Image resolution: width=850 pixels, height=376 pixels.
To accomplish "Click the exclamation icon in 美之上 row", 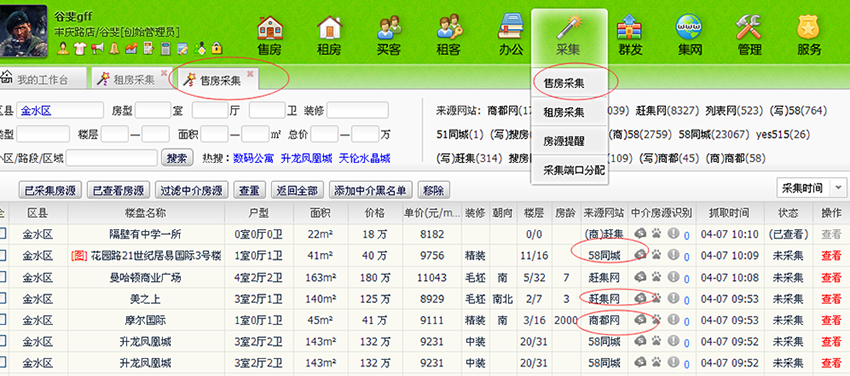I will coord(673,298).
